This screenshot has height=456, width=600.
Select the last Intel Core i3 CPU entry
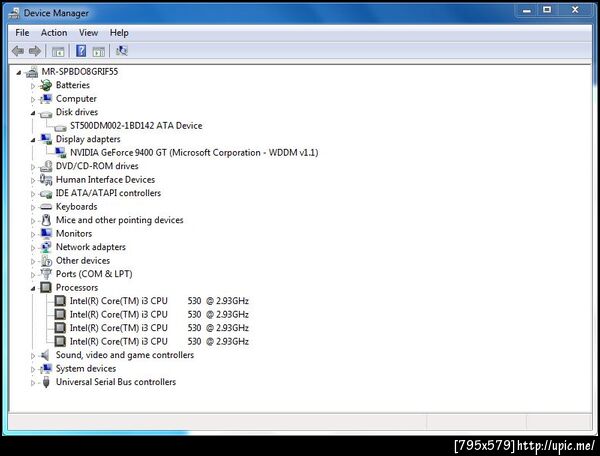pos(159,341)
